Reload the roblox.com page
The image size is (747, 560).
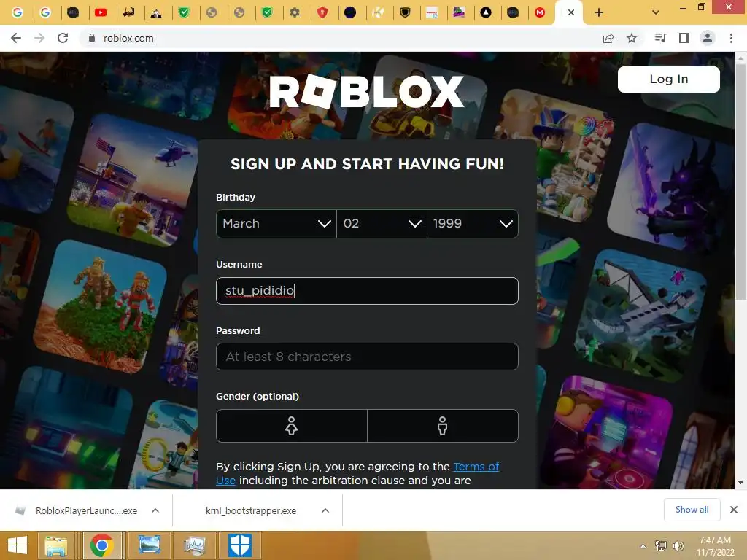point(63,38)
